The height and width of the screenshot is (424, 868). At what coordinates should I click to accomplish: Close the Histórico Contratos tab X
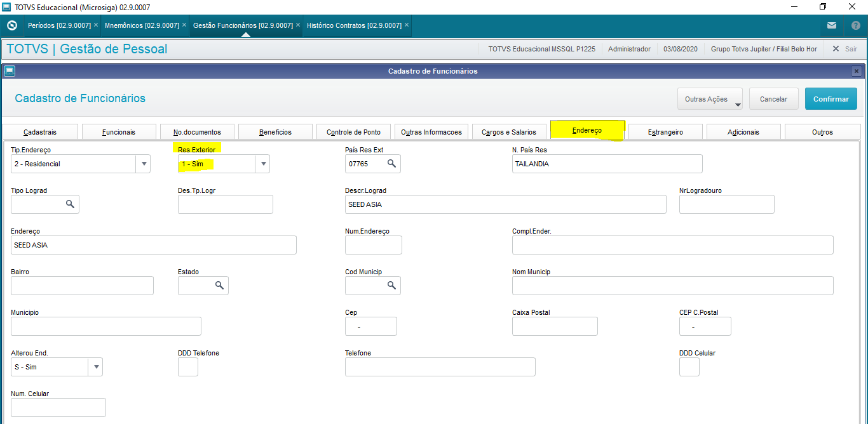(x=407, y=25)
